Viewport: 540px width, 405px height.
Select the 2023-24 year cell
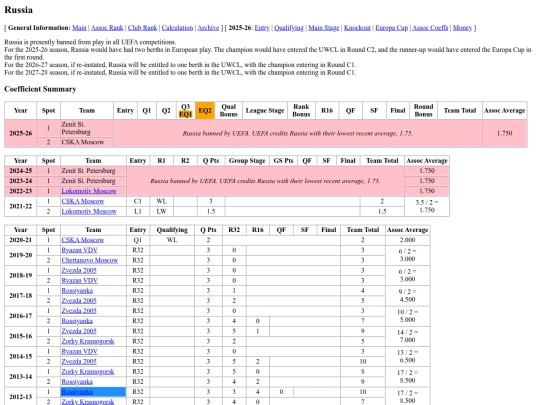(x=21, y=181)
